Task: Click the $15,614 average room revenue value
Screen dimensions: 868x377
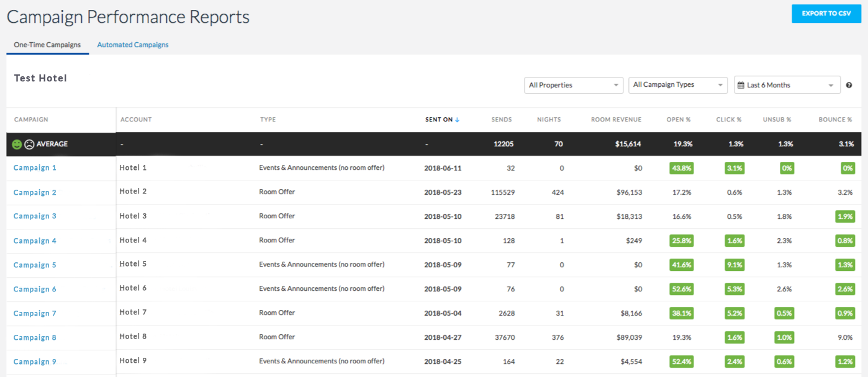Action: point(626,144)
